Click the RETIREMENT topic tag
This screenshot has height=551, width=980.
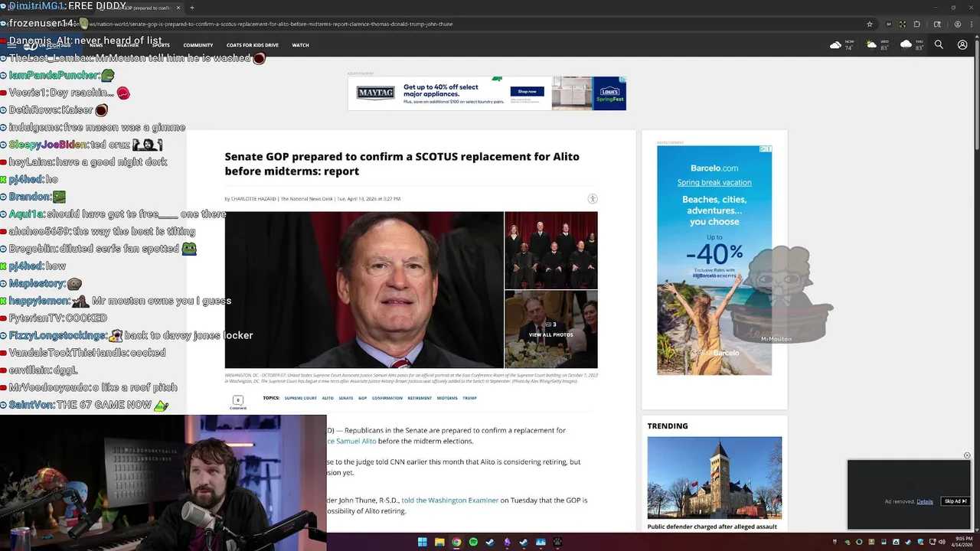[420, 398]
